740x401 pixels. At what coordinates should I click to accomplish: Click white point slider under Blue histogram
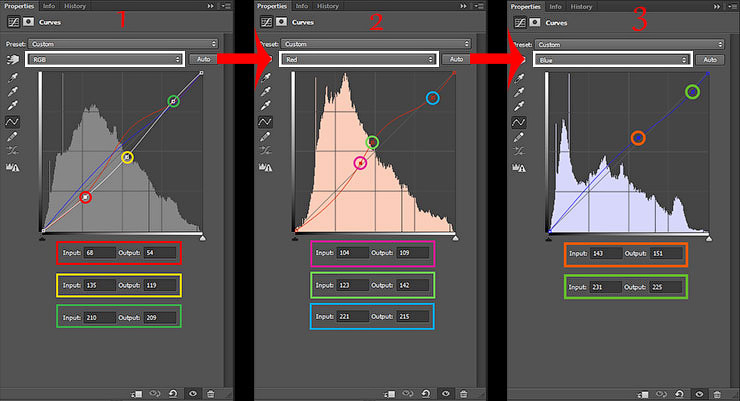(x=709, y=239)
